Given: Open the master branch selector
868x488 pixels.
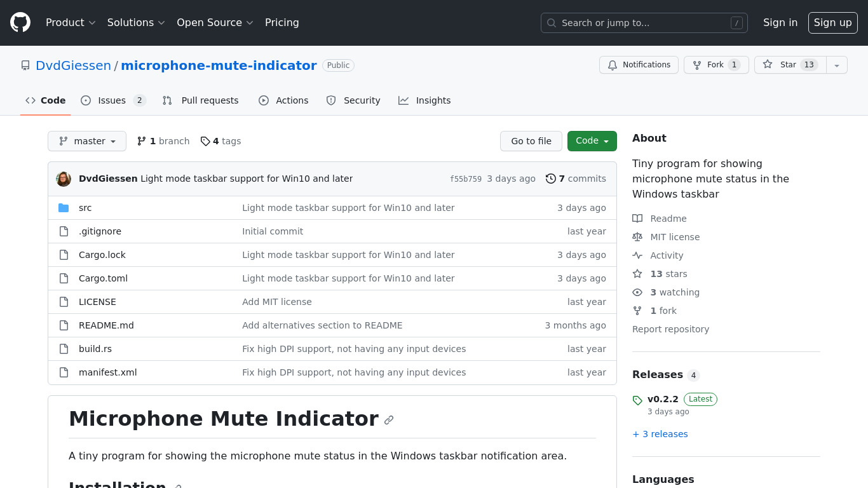Looking at the screenshot, I should (87, 141).
